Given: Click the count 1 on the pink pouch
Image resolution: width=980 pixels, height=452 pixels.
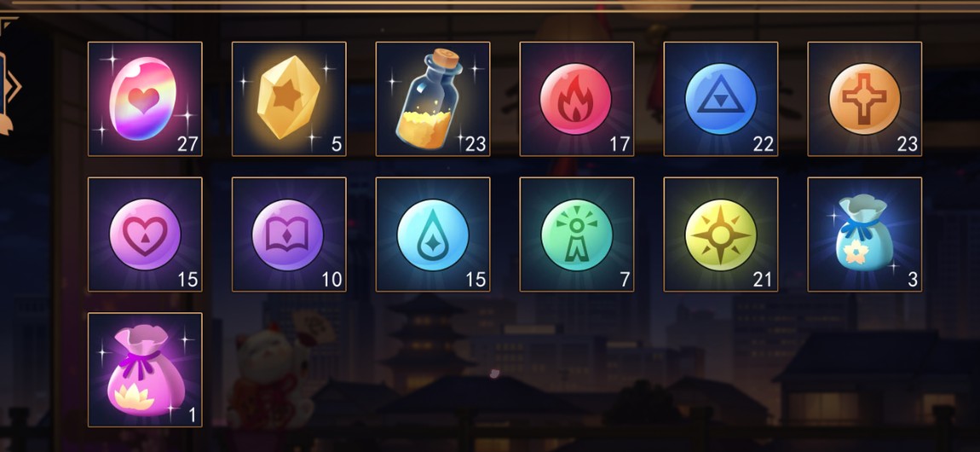Looking at the screenshot, I should (x=192, y=415).
